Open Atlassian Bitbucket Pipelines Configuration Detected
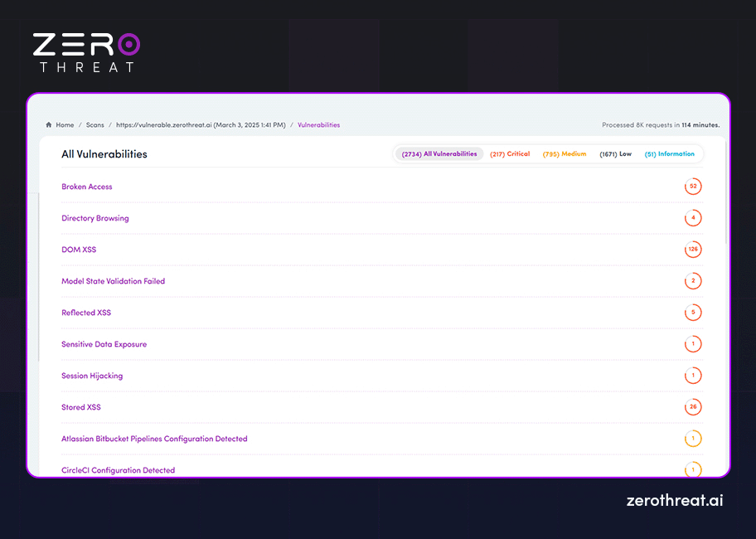 coord(154,439)
